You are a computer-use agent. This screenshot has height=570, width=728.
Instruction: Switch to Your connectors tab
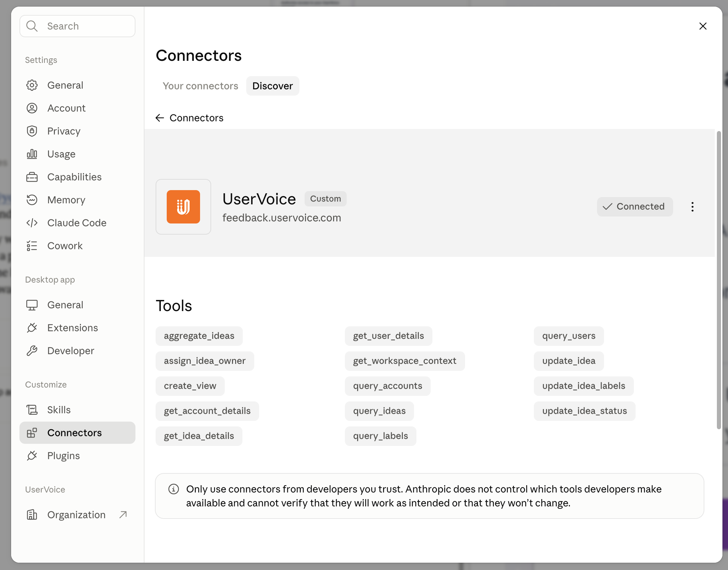tap(200, 86)
